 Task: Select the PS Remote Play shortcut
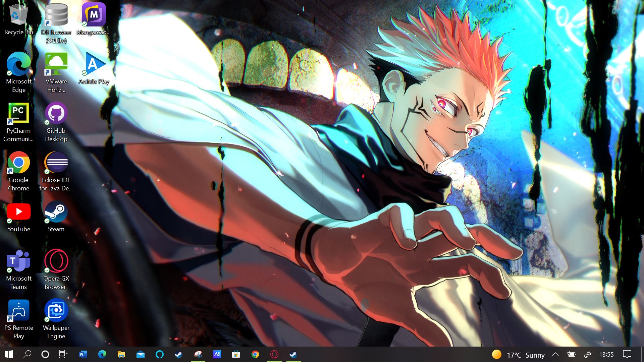[x=18, y=319]
